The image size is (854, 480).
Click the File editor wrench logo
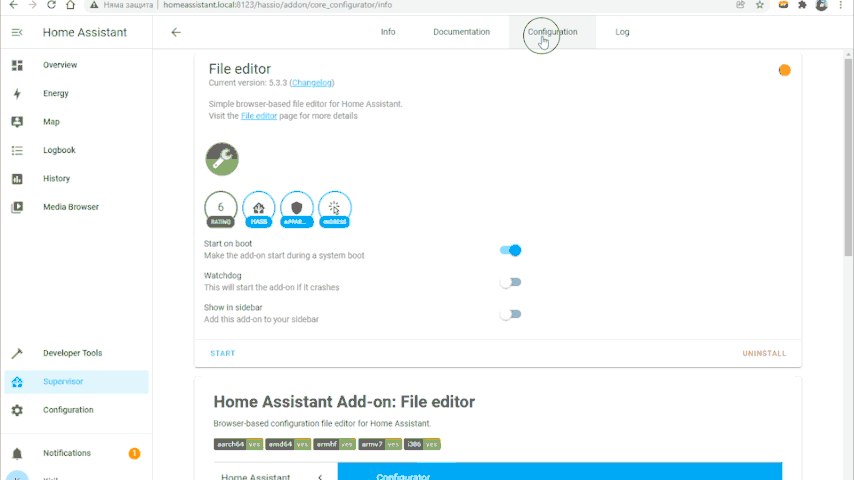coord(222,159)
